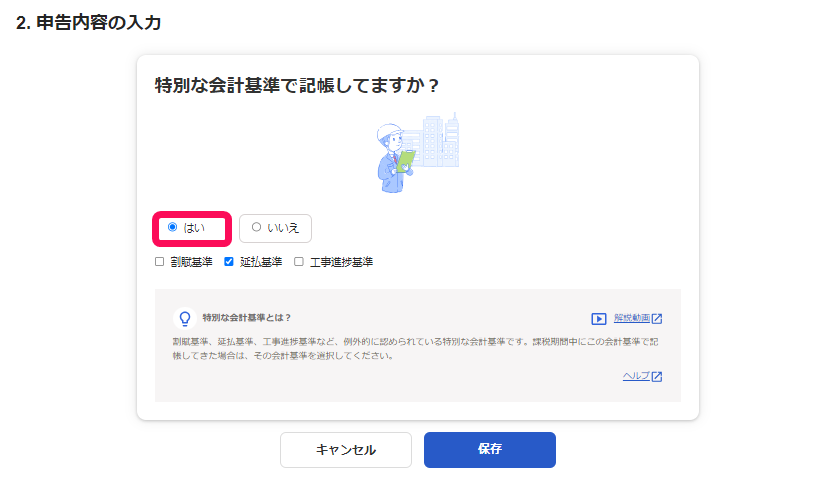
Task: Open the ヘルプ link
Action: tap(636, 377)
